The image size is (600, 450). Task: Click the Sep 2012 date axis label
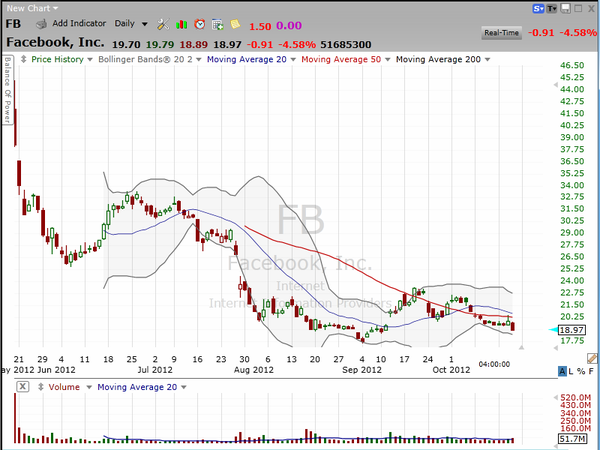click(x=362, y=370)
